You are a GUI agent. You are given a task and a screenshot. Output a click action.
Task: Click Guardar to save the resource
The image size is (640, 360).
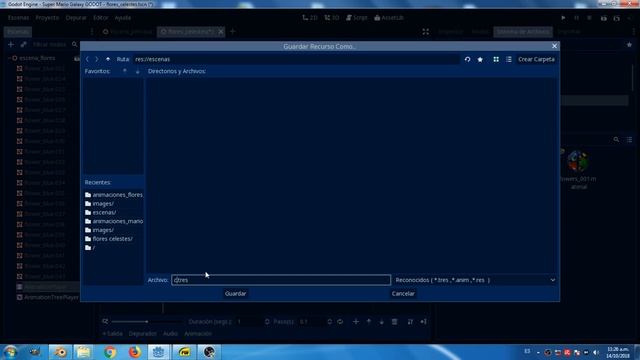(236, 293)
